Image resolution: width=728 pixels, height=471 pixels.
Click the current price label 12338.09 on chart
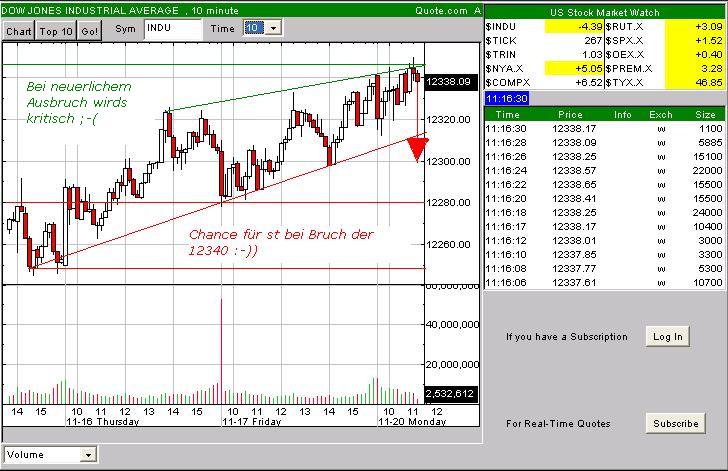(x=449, y=82)
